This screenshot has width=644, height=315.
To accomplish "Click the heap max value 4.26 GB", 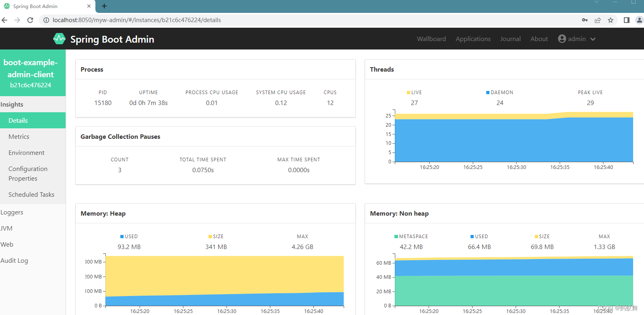I will click(x=303, y=247).
